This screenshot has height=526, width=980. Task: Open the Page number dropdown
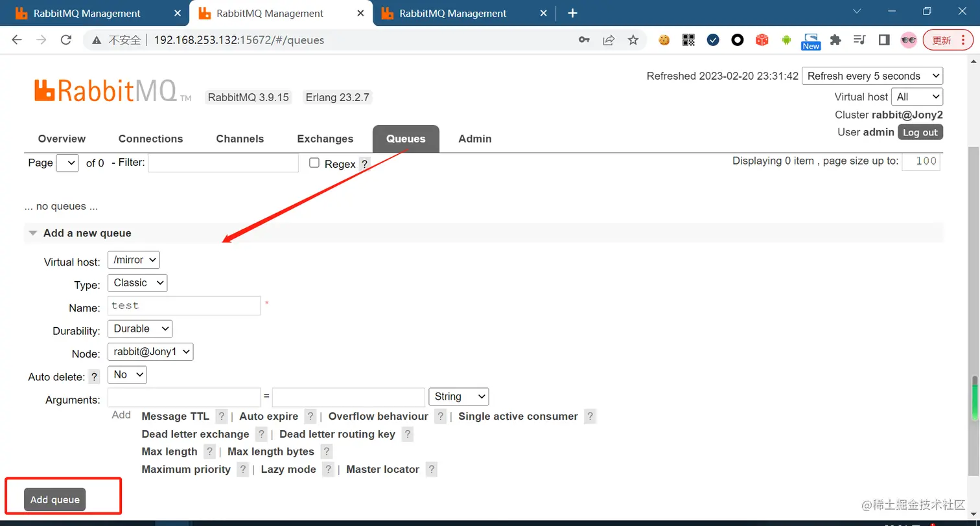tap(67, 163)
